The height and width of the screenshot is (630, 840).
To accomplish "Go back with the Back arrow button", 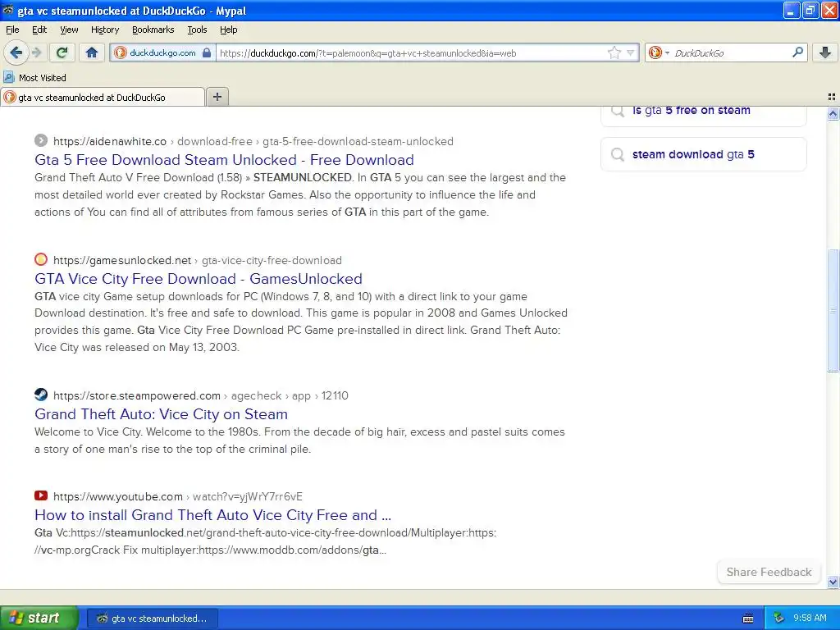I will (x=16, y=52).
